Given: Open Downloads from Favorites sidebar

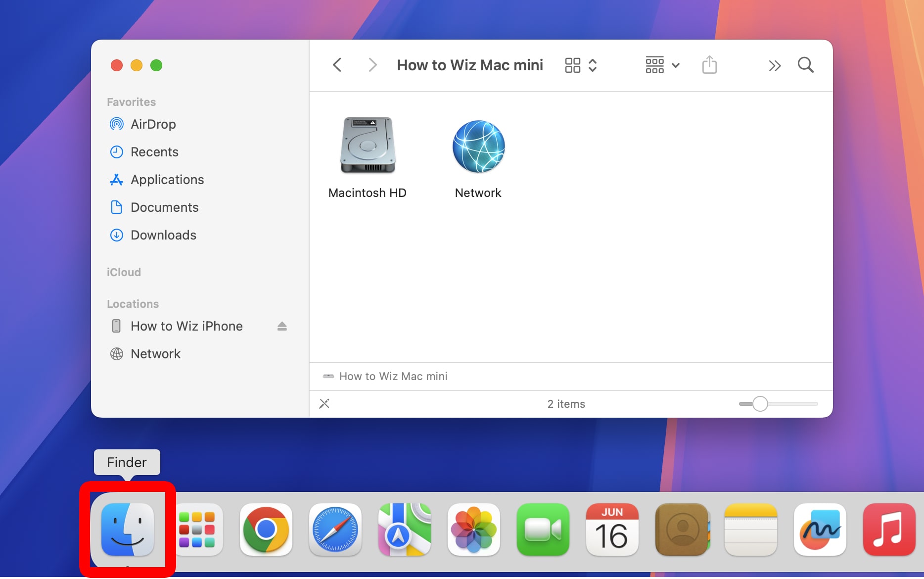Looking at the screenshot, I should pos(163,235).
